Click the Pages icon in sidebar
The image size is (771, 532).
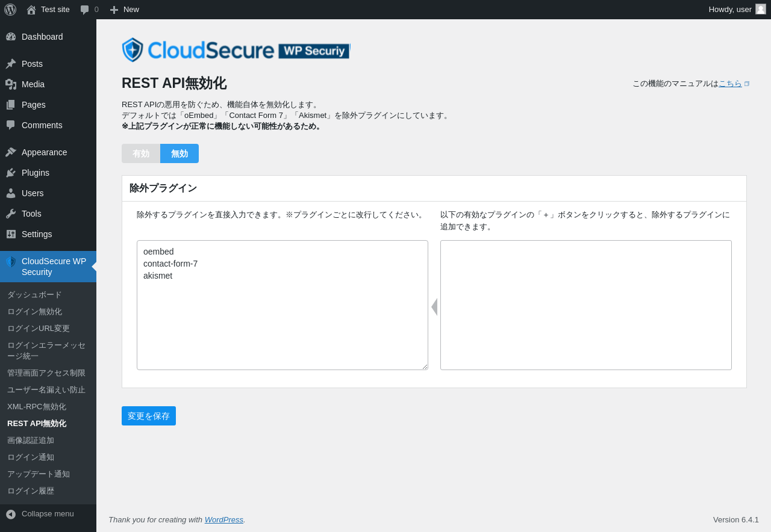[11, 105]
